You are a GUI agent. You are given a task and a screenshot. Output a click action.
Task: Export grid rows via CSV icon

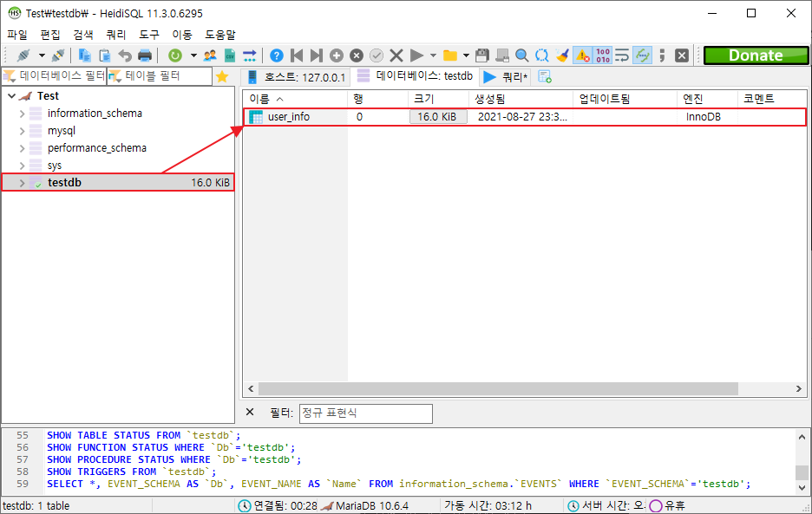230,55
